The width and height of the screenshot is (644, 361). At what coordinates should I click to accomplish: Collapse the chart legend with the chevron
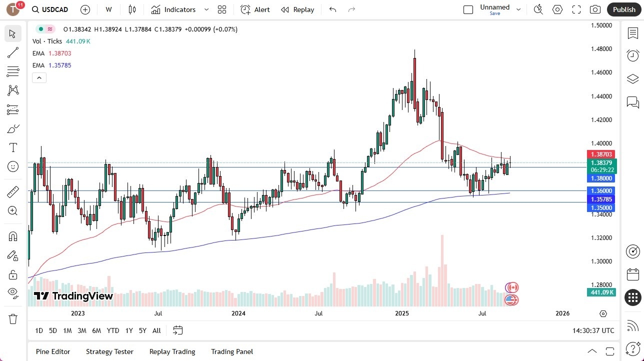39,77
